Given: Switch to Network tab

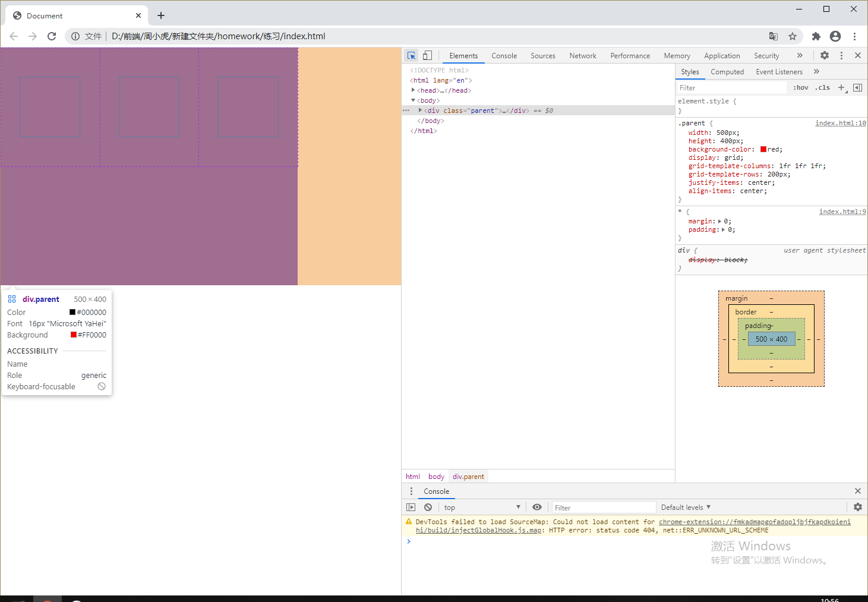Looking at the screenshot, I should click(x=583, y=56).
